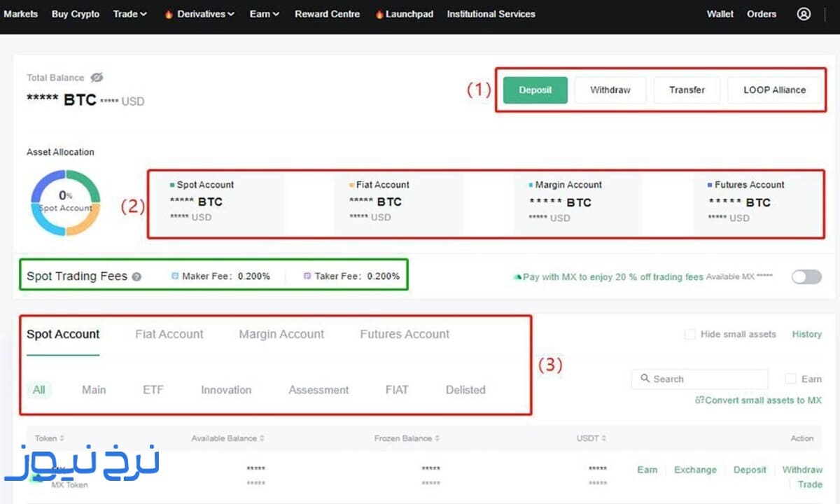840x504 pixels.
Task: Click the Asset Allocation donut chart
Action: pyautogui.click(x=65, y=203)
